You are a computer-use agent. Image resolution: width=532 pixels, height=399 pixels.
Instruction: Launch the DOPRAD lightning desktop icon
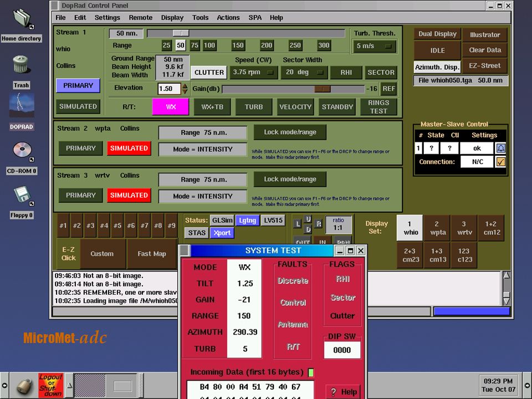click(22, 106)
